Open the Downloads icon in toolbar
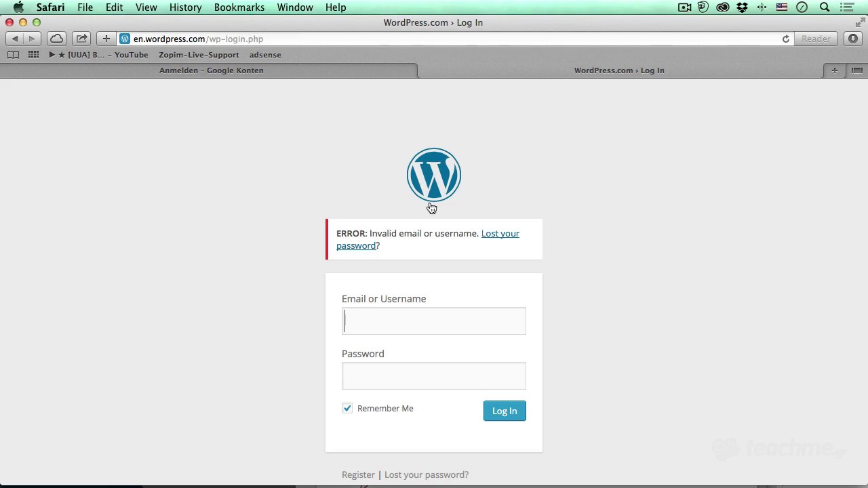This screenshot has height=488, width=868. point(853,39)
